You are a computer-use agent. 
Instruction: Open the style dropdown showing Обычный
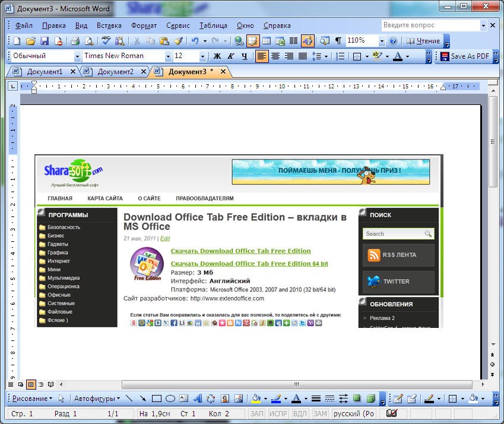77,57
